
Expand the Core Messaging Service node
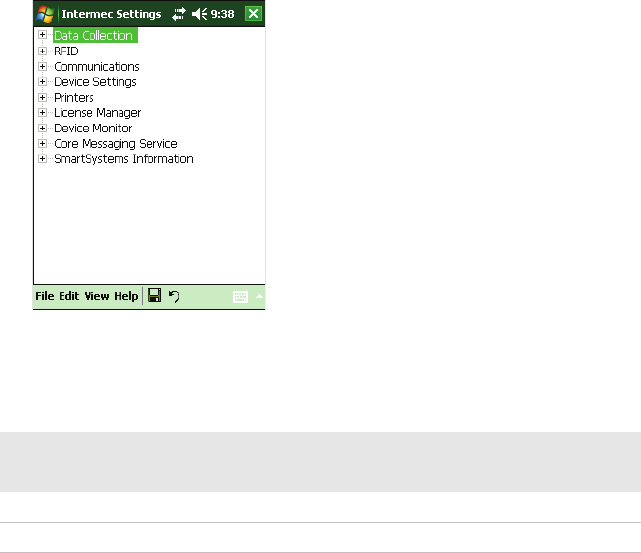point(43,143)
